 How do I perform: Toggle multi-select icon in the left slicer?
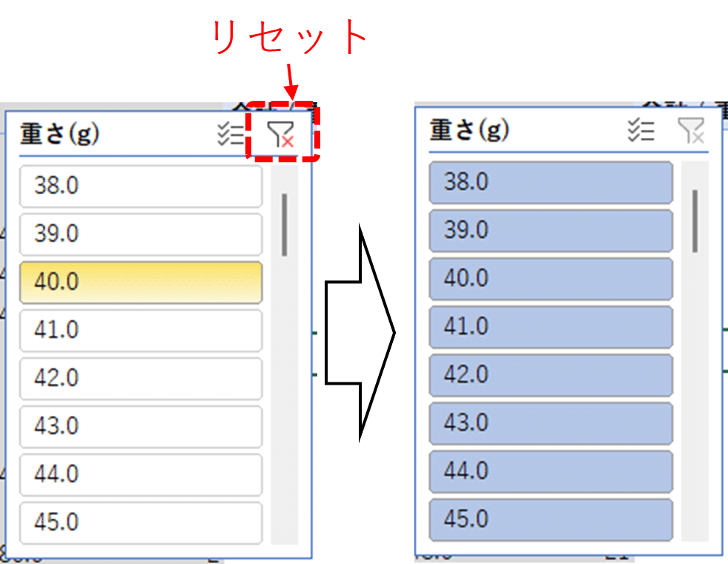coord(231,134)
